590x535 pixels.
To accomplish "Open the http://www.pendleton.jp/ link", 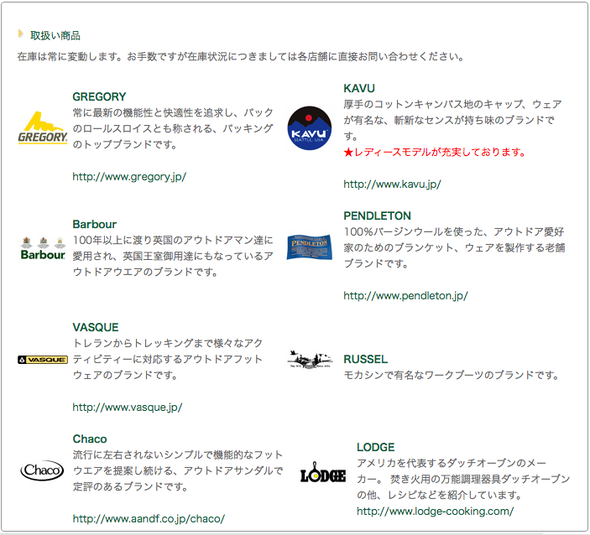I will 406,295.
